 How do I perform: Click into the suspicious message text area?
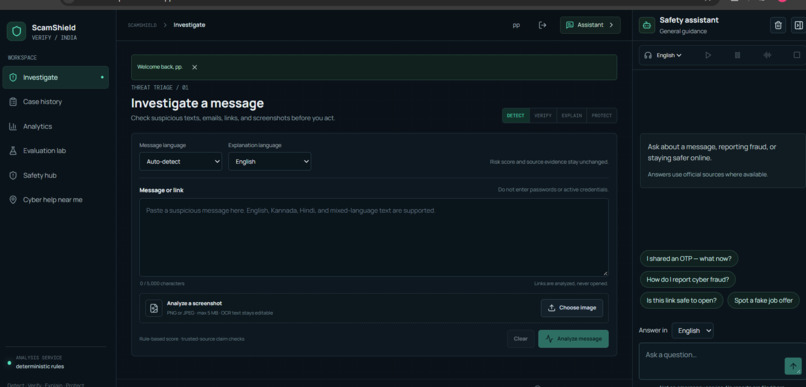pyautogui.click(x=374, y=238)
